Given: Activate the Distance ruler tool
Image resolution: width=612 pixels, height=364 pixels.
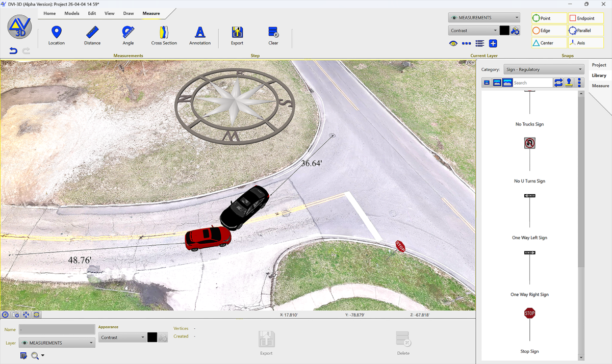Looking at the screenshot, I should (x=92, y=36).
